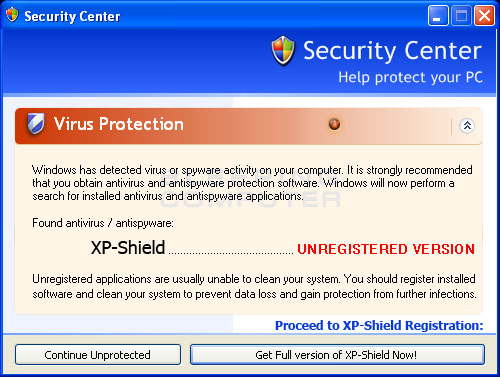Click the Security Center banner heading
The height and width of the screenshot is (377, 500).
pyautogui.click(x=392, y=51)
